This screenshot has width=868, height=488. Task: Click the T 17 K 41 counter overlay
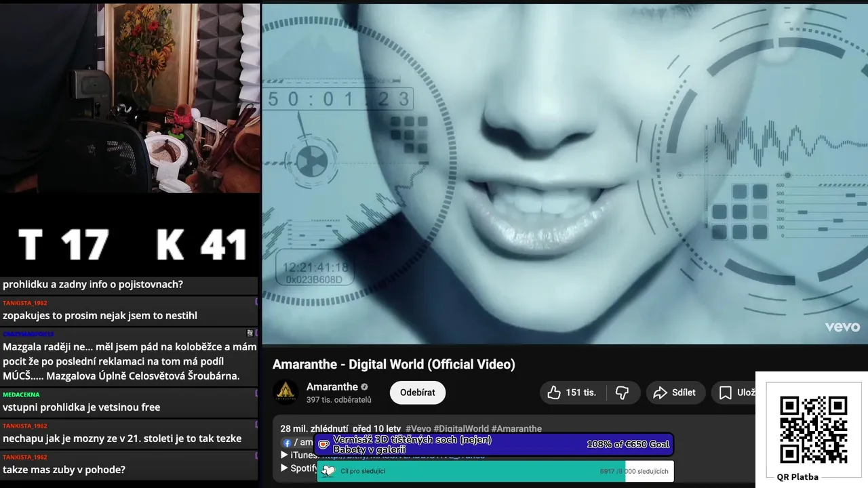(x=132, y=245)
